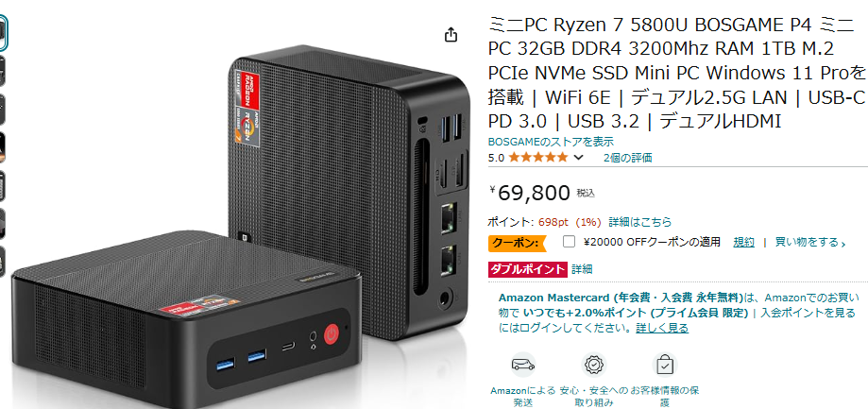Image resolution: width=868 pixels, height=409 pixels.
Task: Click the share icon above product image
Action: pyautogui.click(x=451, y=35)
